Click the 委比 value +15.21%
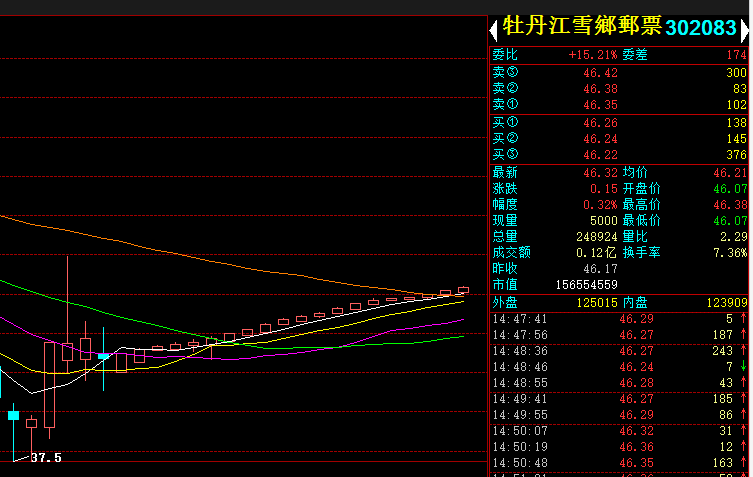 click(x=593, y=55)
